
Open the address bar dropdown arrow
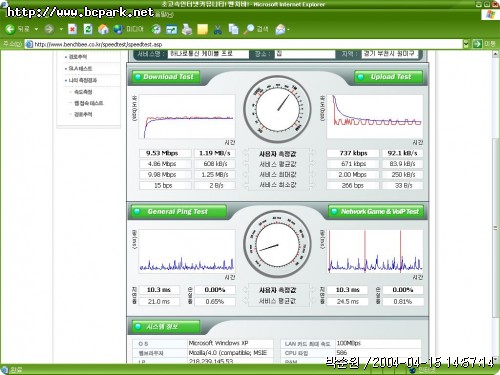466,44
